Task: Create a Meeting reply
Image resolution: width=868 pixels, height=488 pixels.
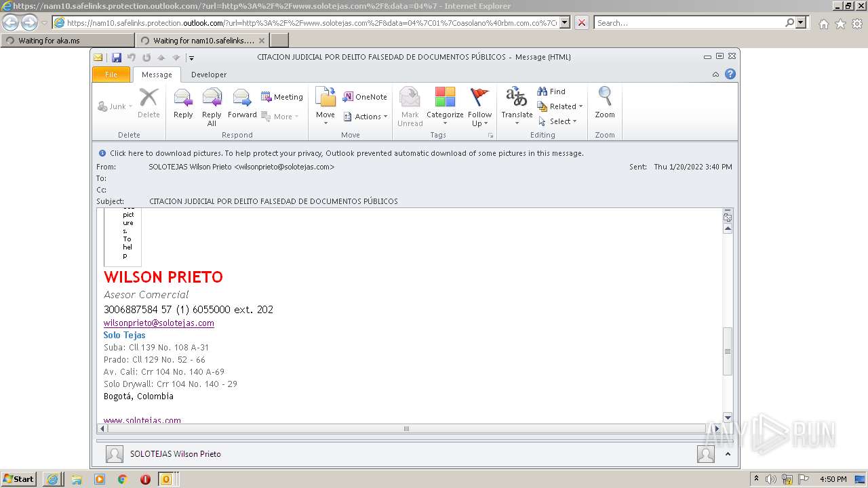Action: click(x=282, y=97)
